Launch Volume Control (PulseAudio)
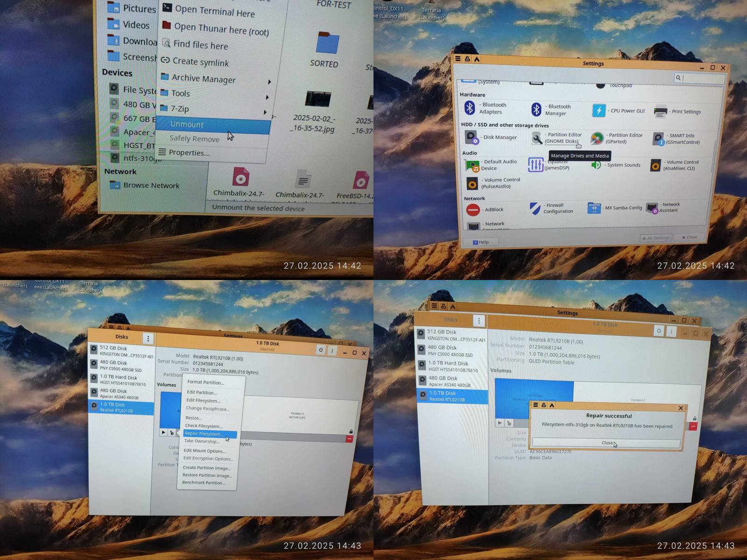The image size is (747, 560). tap(493, 183)
